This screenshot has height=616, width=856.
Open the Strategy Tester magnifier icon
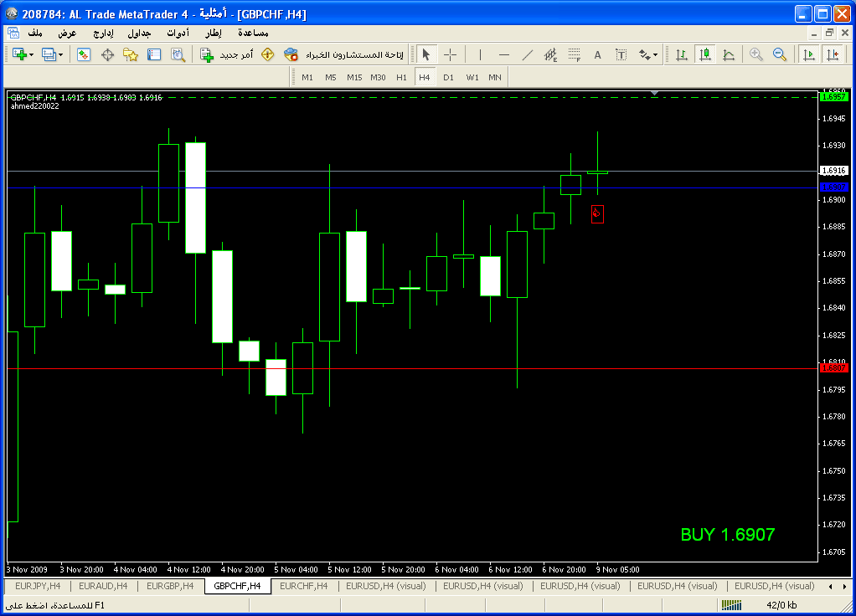(x=178, y=54)
